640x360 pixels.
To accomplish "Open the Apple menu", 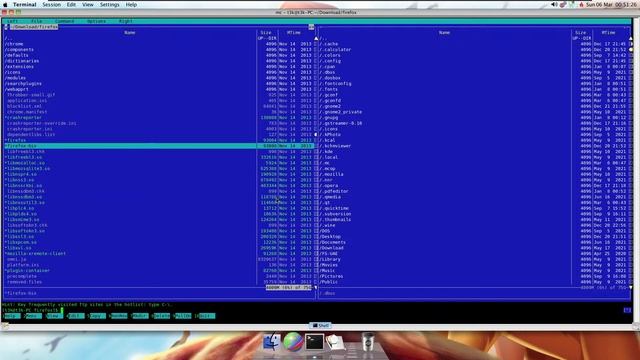I will [5, 4].
